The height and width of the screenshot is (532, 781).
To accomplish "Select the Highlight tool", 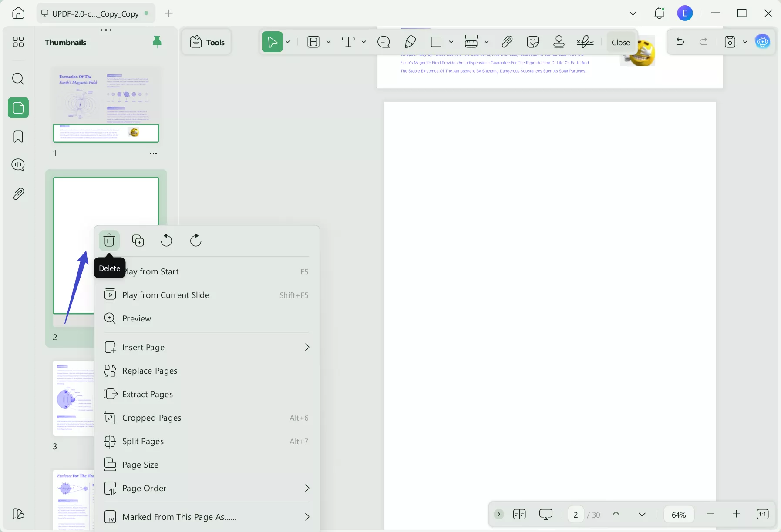I will tap(314, 42).
